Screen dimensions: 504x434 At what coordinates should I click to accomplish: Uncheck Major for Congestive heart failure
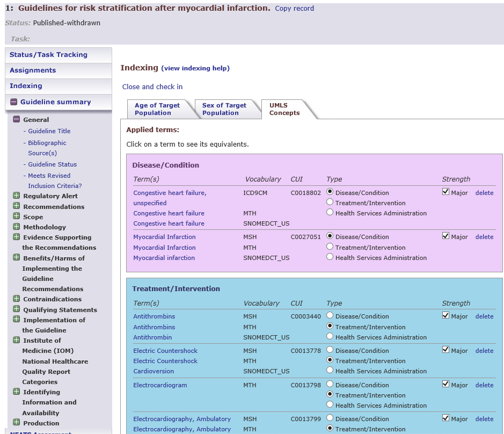point(445,192)
